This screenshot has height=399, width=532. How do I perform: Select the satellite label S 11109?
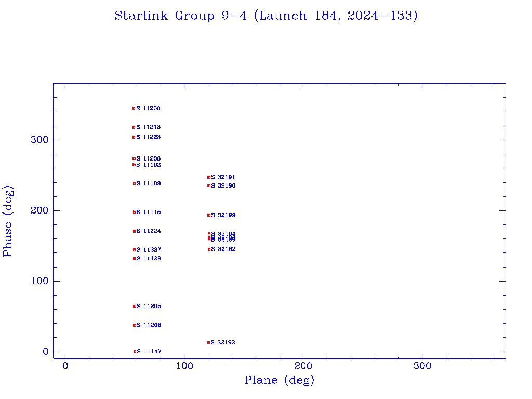click(149, 183)
